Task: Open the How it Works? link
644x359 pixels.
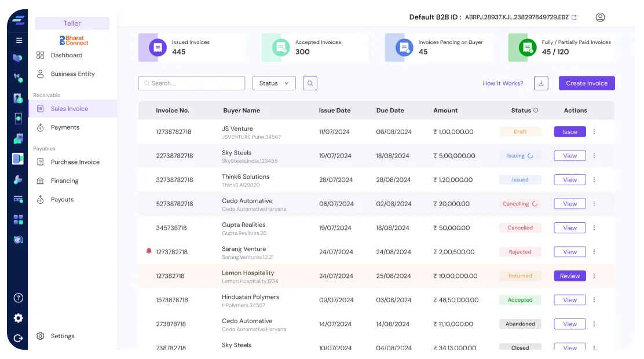Action: coord(503,83)
